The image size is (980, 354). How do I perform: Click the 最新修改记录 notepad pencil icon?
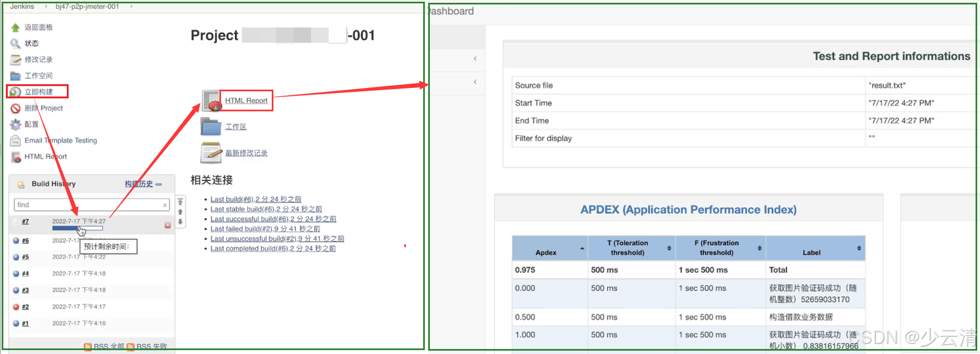point(211,153)
